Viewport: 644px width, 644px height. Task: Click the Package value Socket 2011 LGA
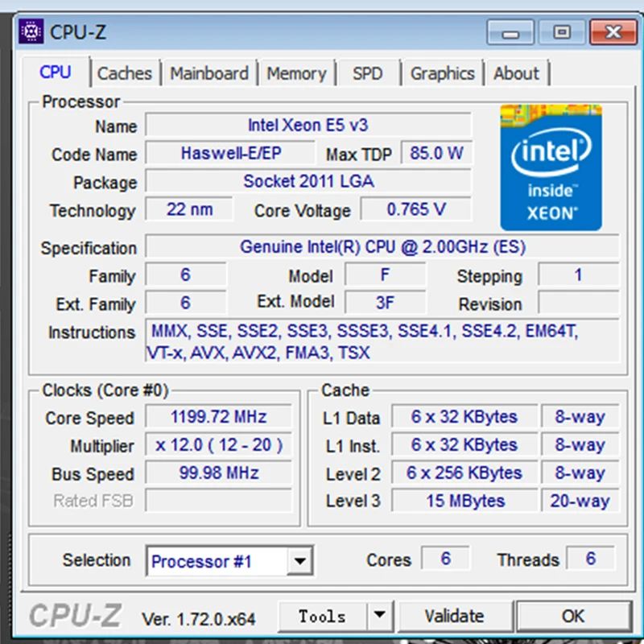(308, 181)
